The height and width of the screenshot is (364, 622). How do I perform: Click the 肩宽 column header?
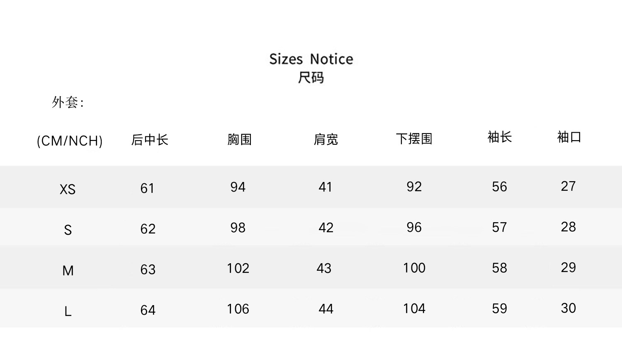(326, 139)
